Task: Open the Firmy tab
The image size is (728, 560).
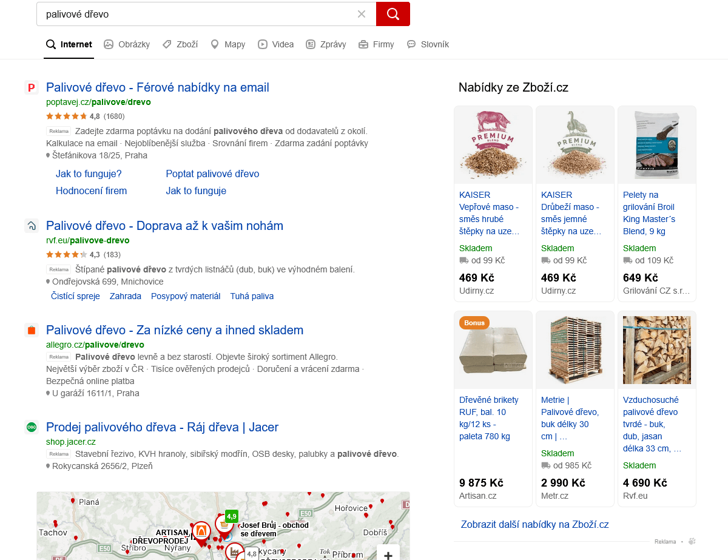Action: [376, 44]
